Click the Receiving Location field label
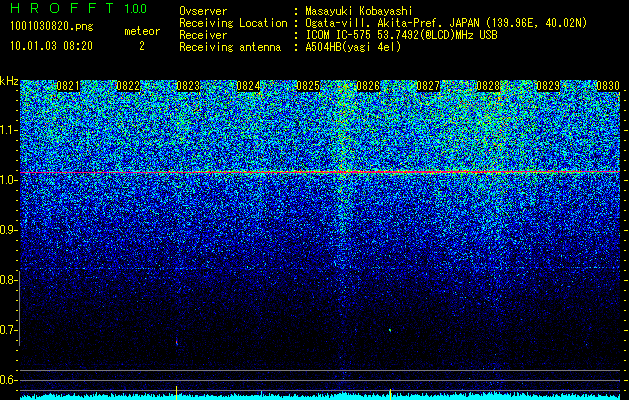 [233, 23]
